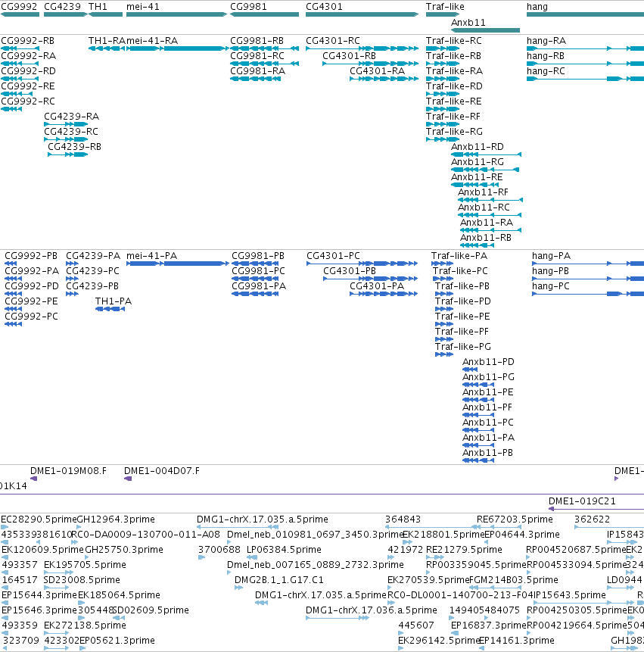Image resolution: width=644 pixels, height=652 pixels.
Task: Select protein Anxb11-PD
Action: [x=471, y=370]
